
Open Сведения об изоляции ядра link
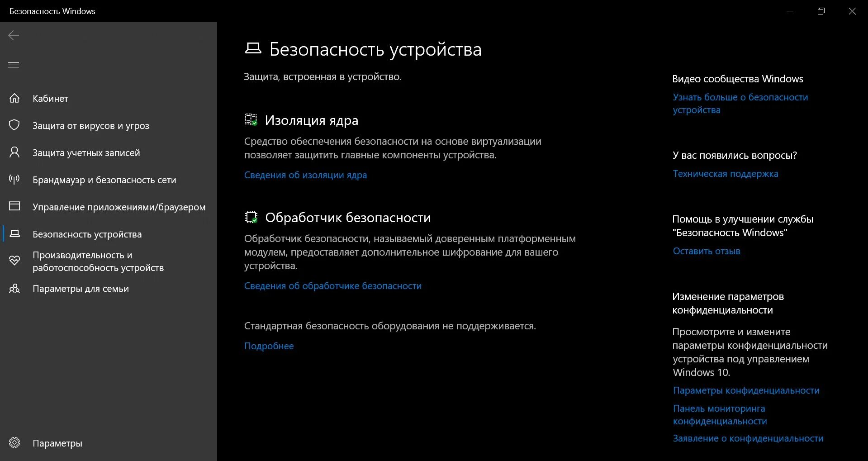tap(305, 175)
